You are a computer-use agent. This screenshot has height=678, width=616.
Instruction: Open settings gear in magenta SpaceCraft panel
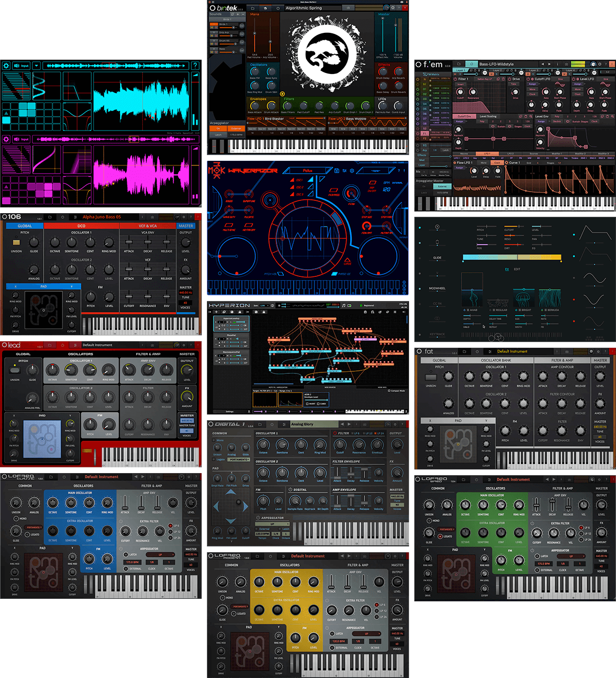[6, 139]
